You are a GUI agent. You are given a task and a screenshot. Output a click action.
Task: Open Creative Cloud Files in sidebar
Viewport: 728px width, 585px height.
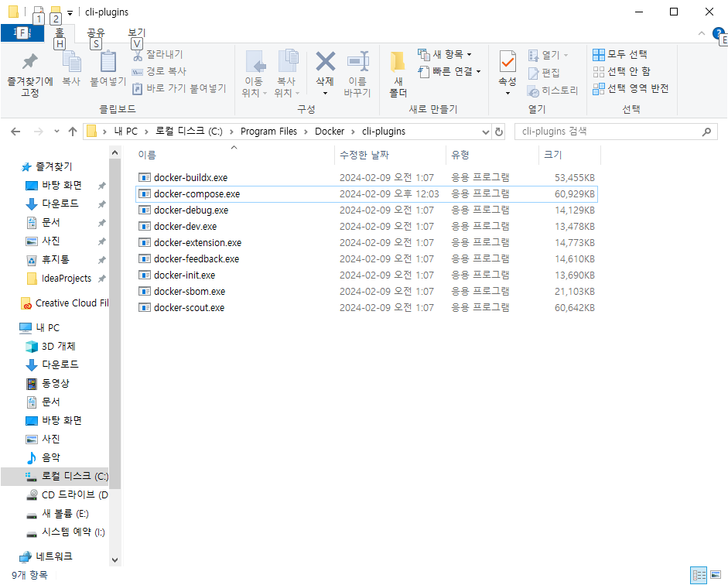coord(65,303)
